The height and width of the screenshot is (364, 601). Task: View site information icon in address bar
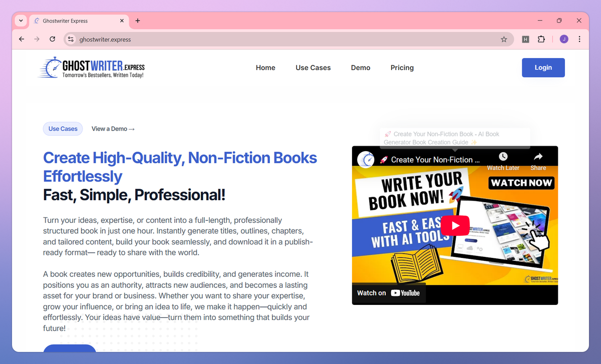coord(70,39)
